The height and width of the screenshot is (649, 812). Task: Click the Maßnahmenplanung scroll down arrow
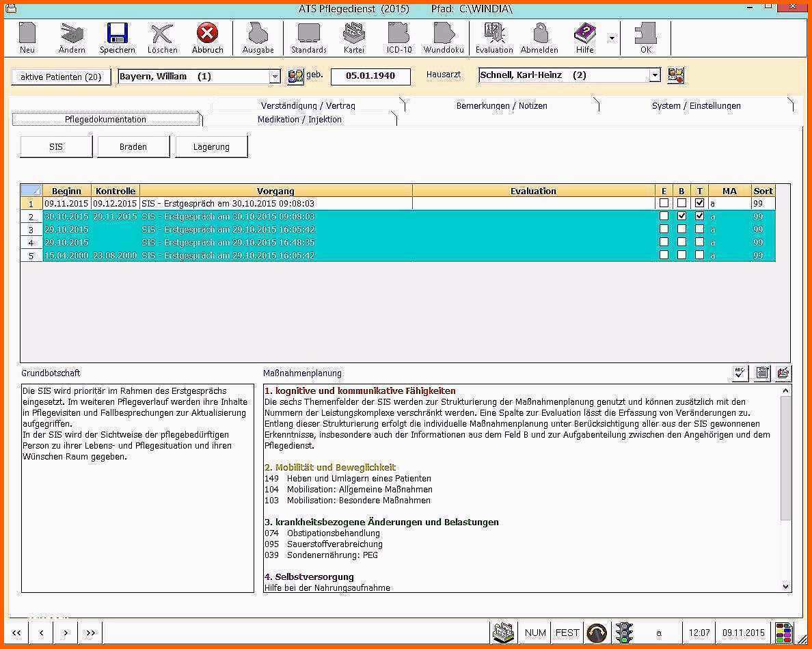(x=785, y=586)
